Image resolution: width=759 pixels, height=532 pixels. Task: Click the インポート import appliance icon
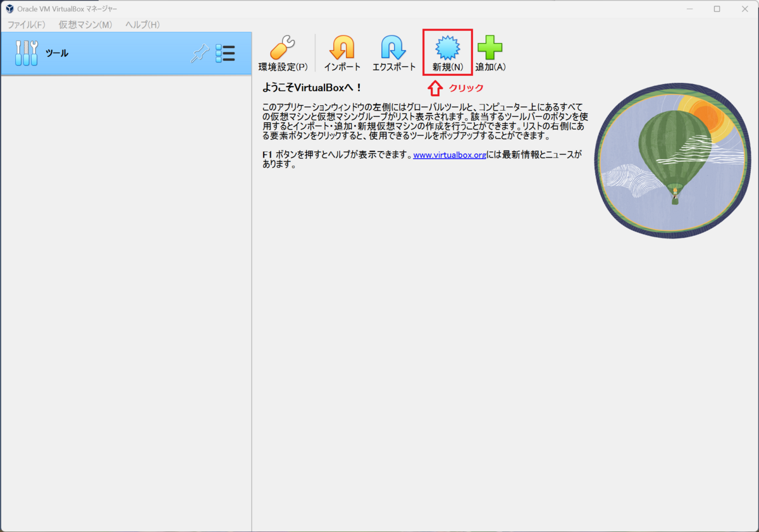click(342, 54)
